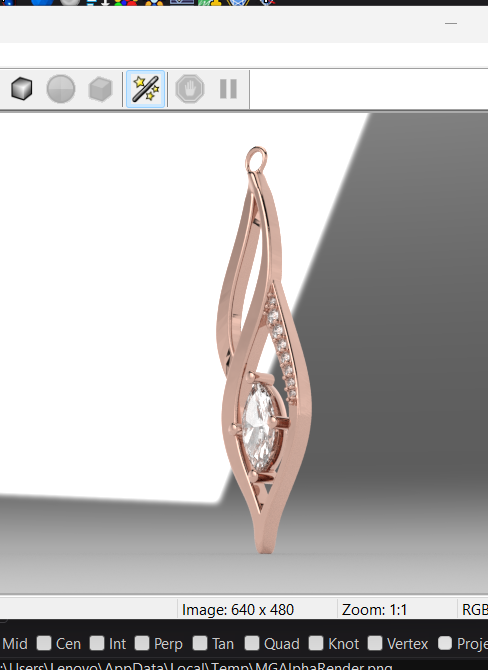Click the greyed-out sphere toolbar icon

(x=61, y=89)
